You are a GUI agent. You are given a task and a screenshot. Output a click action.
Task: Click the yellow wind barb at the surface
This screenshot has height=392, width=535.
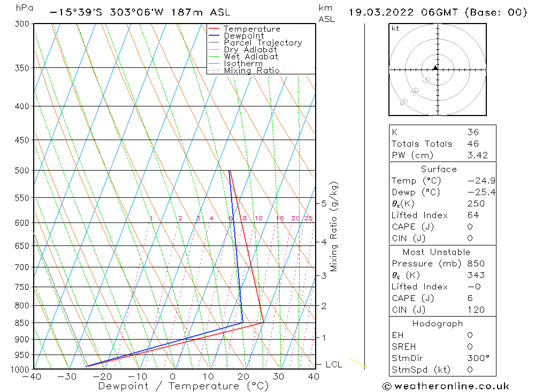tap(357, 363)
